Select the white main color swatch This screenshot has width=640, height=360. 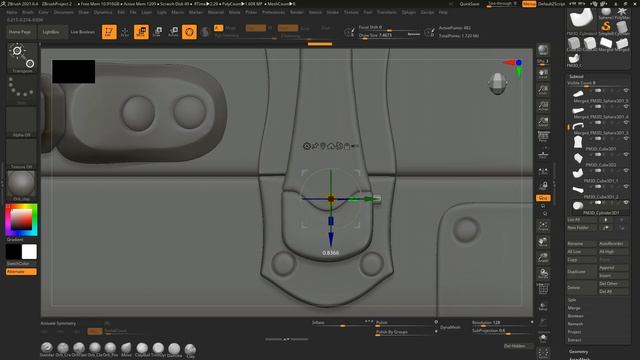(x=29, y=252)
